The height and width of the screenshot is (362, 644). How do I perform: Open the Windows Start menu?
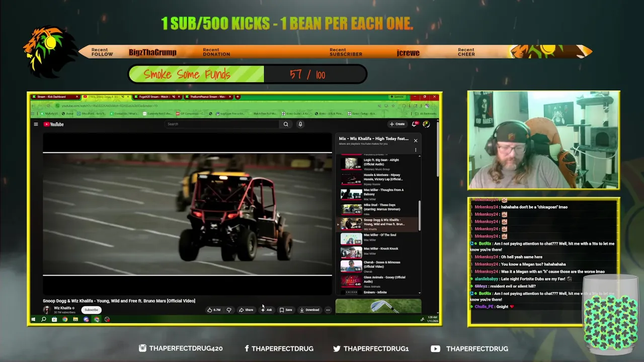33,319
